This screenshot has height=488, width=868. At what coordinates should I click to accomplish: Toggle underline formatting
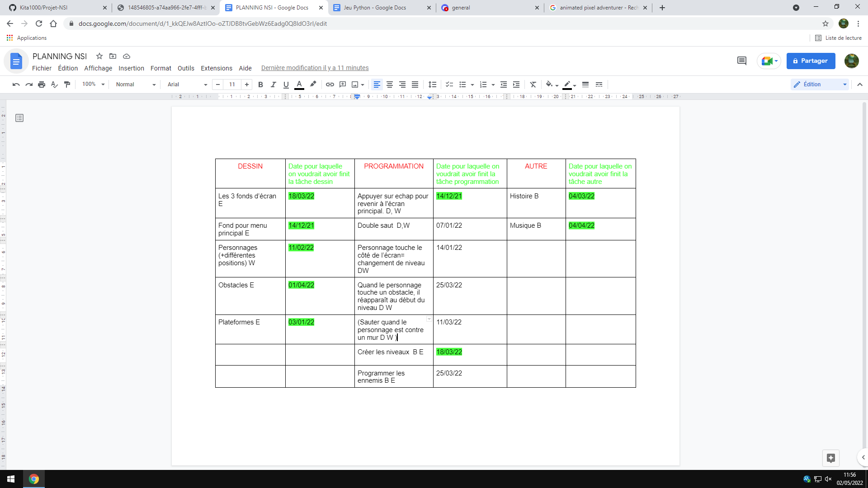(x=286, y=84)
